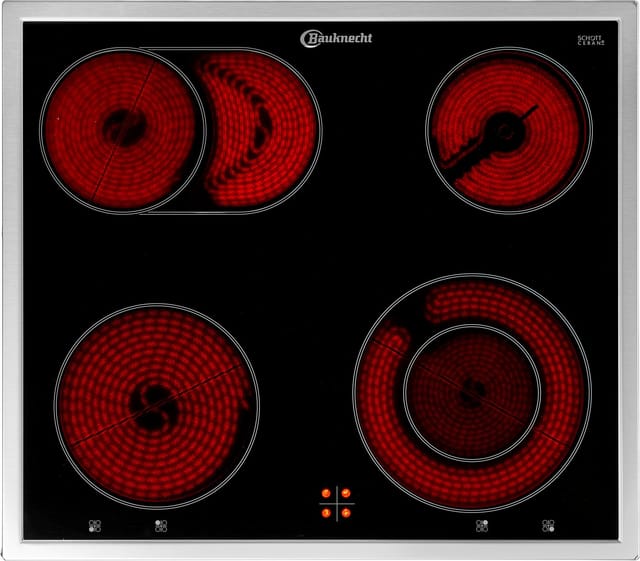Select the rear-left round cooking zone
640x561 pixels.
pyautogui.click(x=122, y=130)
